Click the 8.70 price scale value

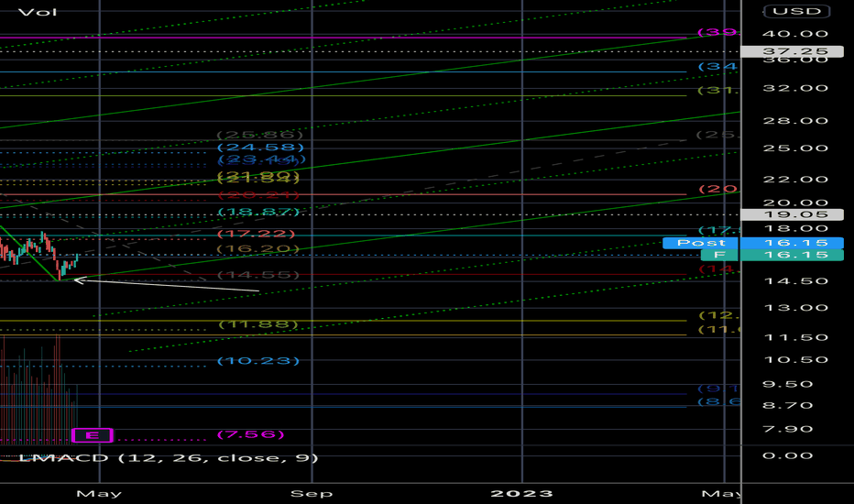pyautogui.click(x=787, y=405)
